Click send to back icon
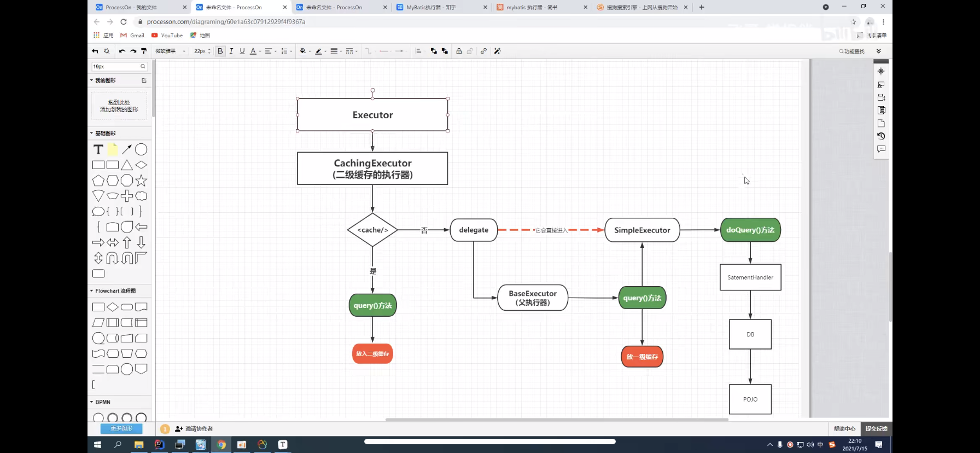Screen dimensions: 980x453 pyautogui.click(x=445, y=51)
